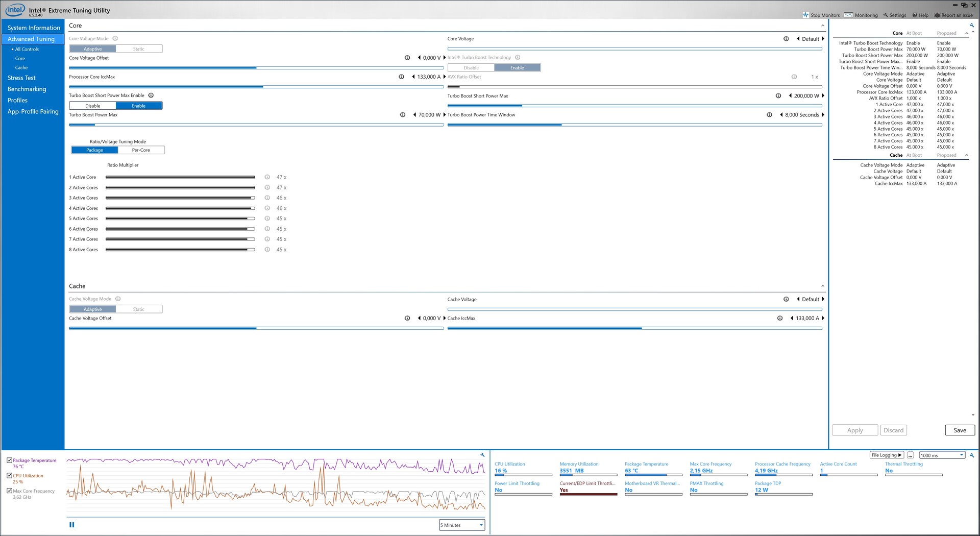Open the Benchmarking section
Image resolution: width=980 pixels, height=536 pixels.
click(x=27, y=89)
